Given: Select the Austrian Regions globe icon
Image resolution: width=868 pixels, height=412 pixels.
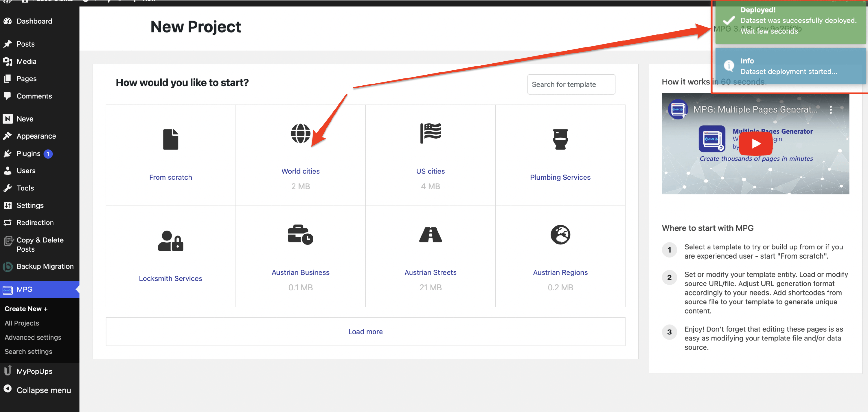Looking at the screenshot, I should click(560, 234).
